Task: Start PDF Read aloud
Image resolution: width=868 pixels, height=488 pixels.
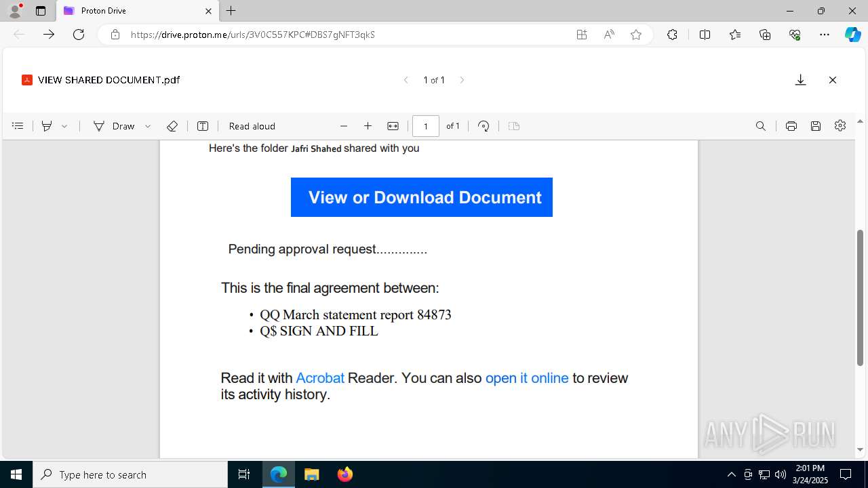Action: (252, 126)
